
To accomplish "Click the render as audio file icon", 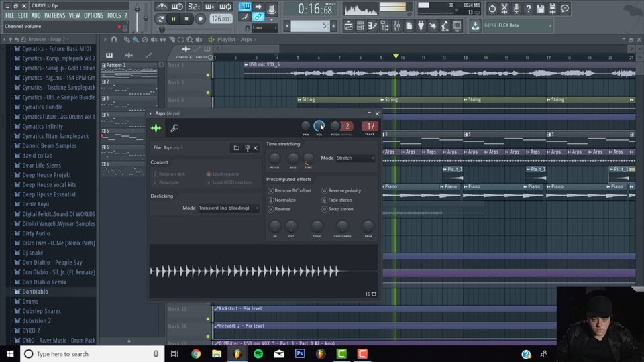I will [x=553, y=8].
